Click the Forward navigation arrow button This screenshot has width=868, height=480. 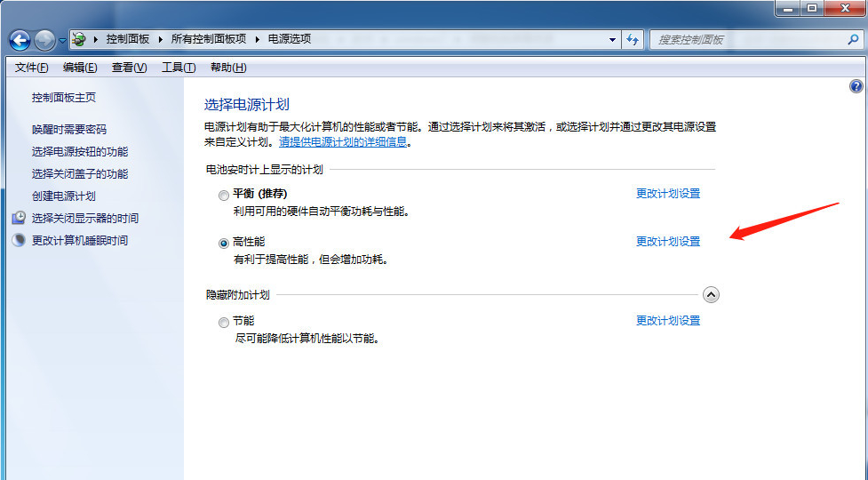(x=44, y=40)
